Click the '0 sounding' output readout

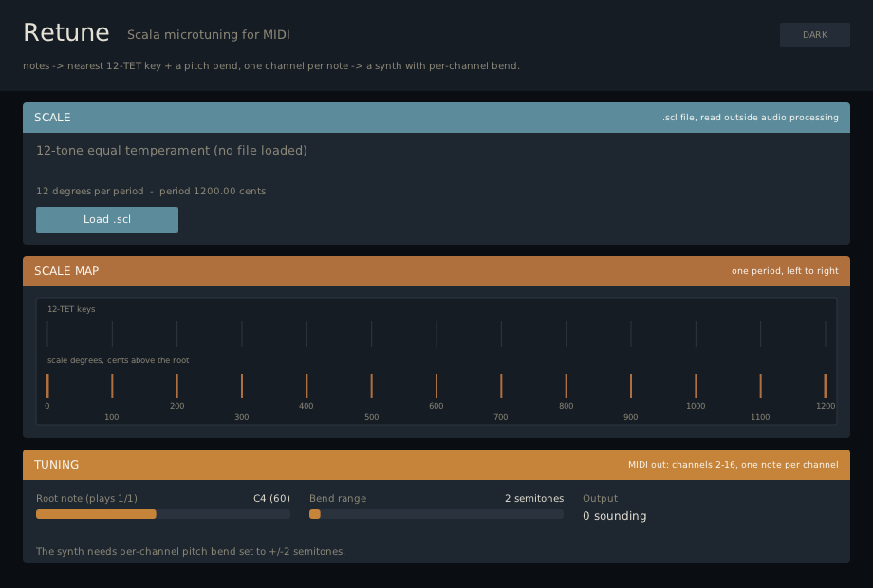click(x=615, y=516)
